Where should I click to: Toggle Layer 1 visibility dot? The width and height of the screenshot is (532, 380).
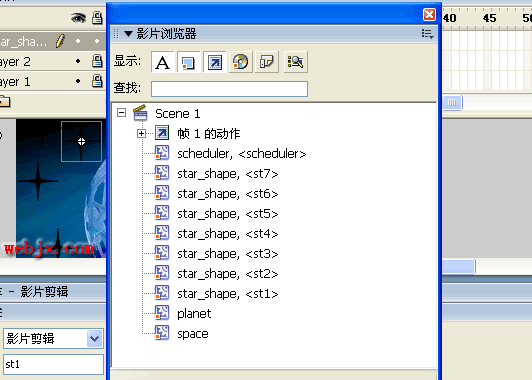[78, 81]
